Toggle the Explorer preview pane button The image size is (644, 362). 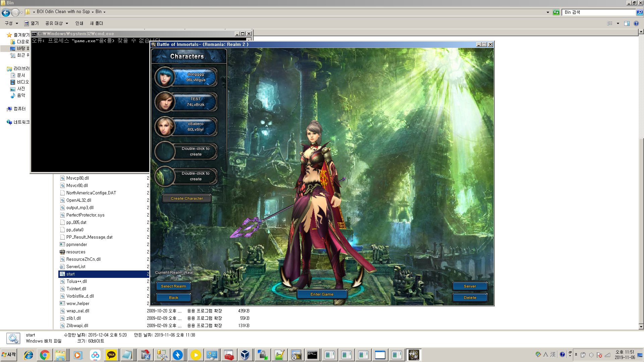click(627, 23)
